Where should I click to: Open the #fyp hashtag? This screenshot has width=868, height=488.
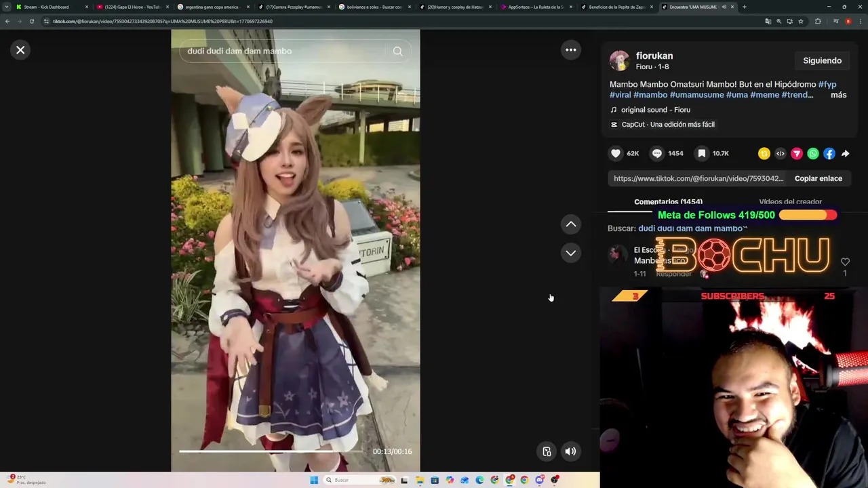[x=827, y=84]
